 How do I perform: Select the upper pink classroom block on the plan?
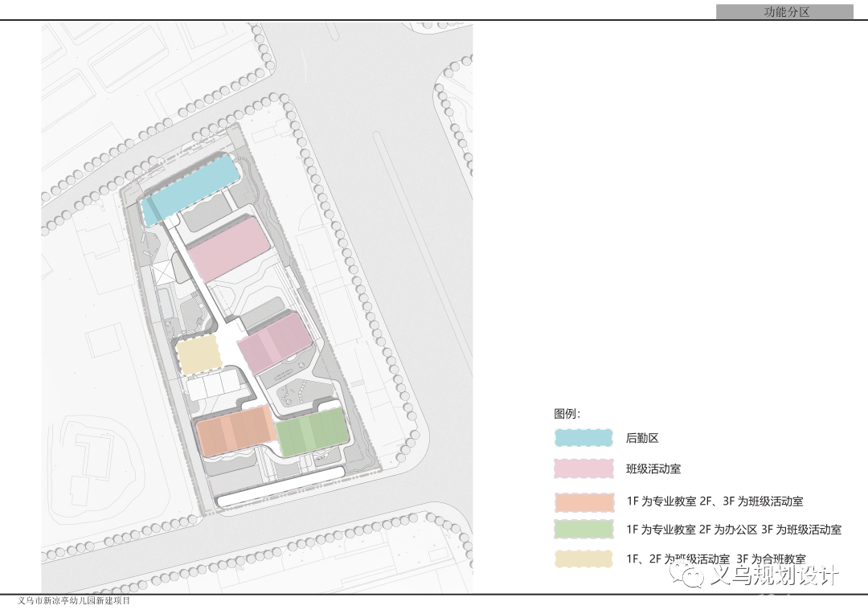point(229,248)
